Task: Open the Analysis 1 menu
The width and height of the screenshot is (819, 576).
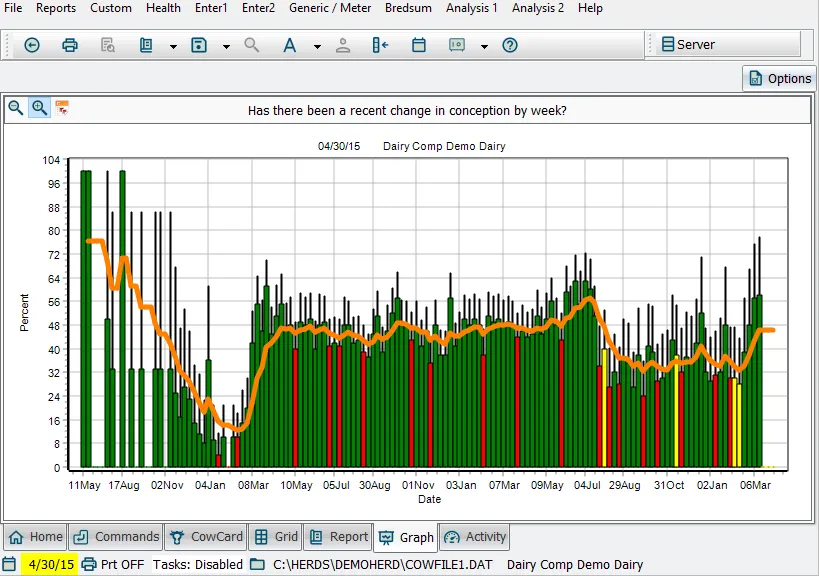Action: pyautogui.click(x=472, y=8)
